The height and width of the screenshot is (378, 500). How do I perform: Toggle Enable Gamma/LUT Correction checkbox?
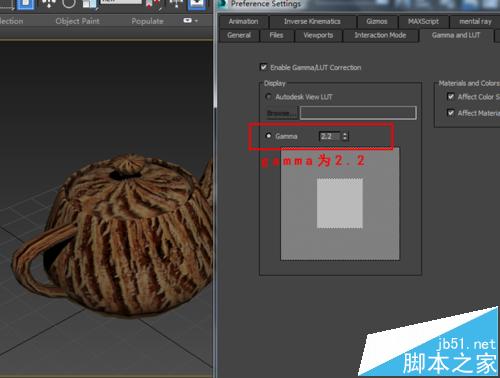click(x=264, y=67)
